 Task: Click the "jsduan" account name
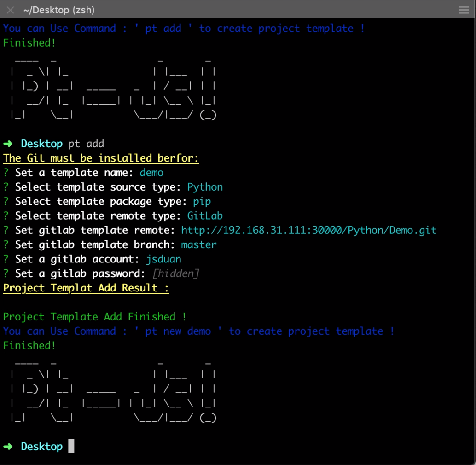point(163,259)
